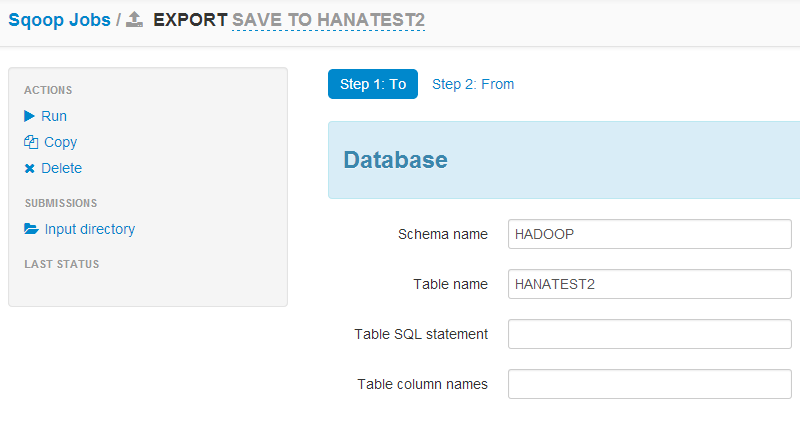Image resolution: width=800 pixels, height=421 pixels.
Task: Go to Step 2: From tab
Action: click(x=473, y=84)
